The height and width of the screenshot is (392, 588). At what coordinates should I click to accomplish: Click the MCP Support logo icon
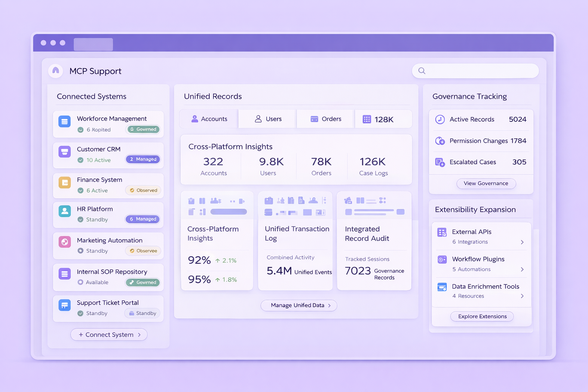click(56, 71)
